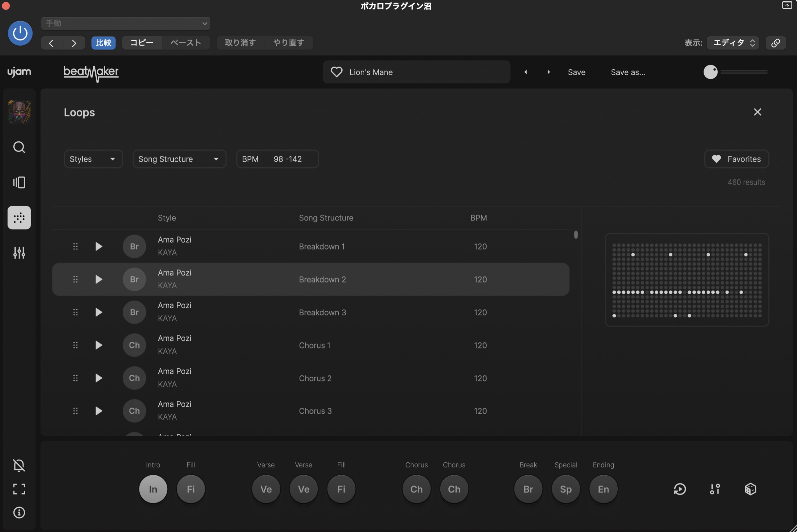Toggle the link chain icon button
Screen dimensions: 797x532
pyautogui.click(x=776, y=43)
